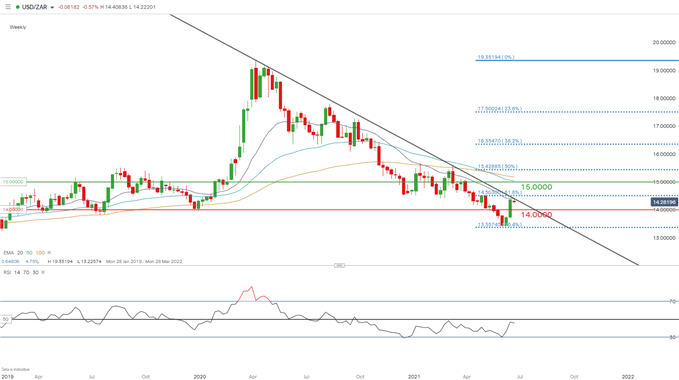Click the 13.00000 price axis label
This screenshot has height=380, width=679.
pos(664,238)
